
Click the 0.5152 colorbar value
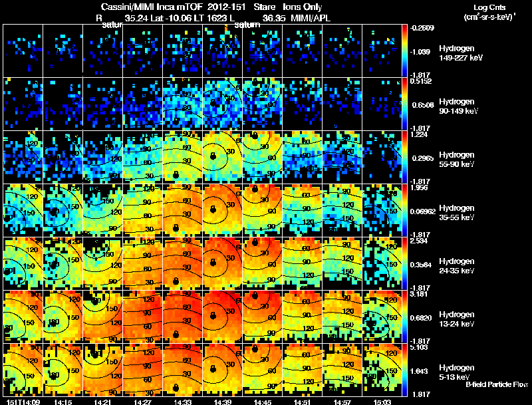click(421, 81)
